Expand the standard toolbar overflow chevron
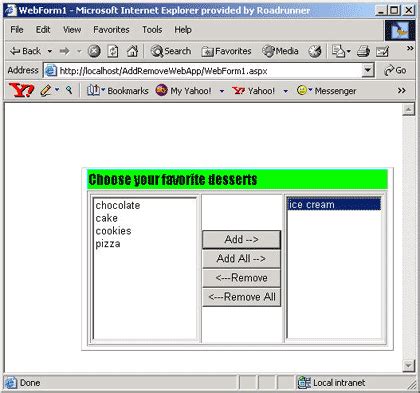Screen dimensions: 420x393 coord(410,48)
